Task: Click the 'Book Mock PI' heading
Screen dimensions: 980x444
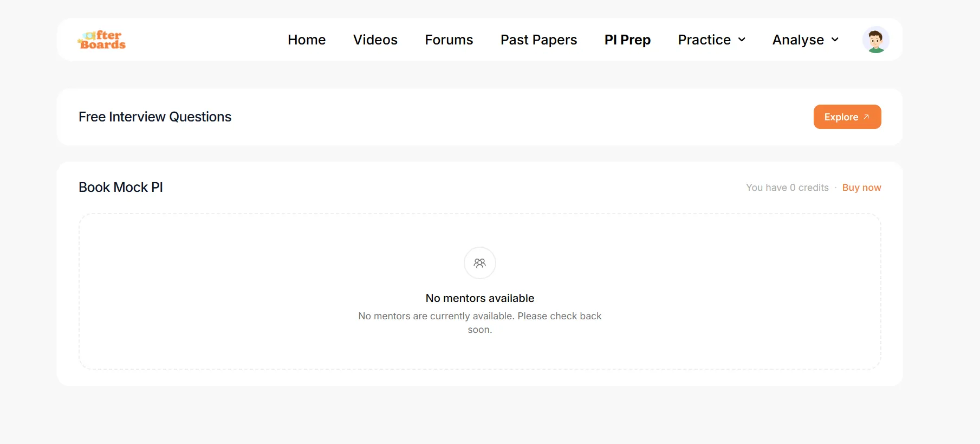Action: click(121, 188)
